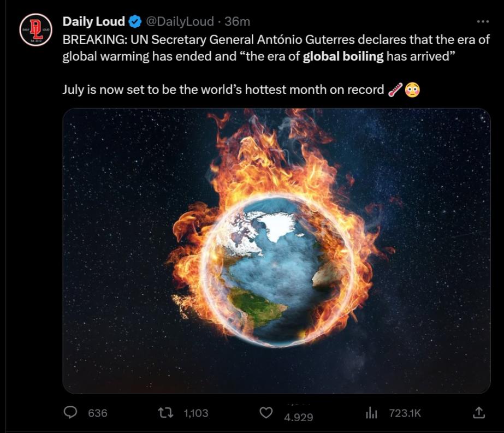
Task: Click the 4,929 likes count
Action: (298, 417)
